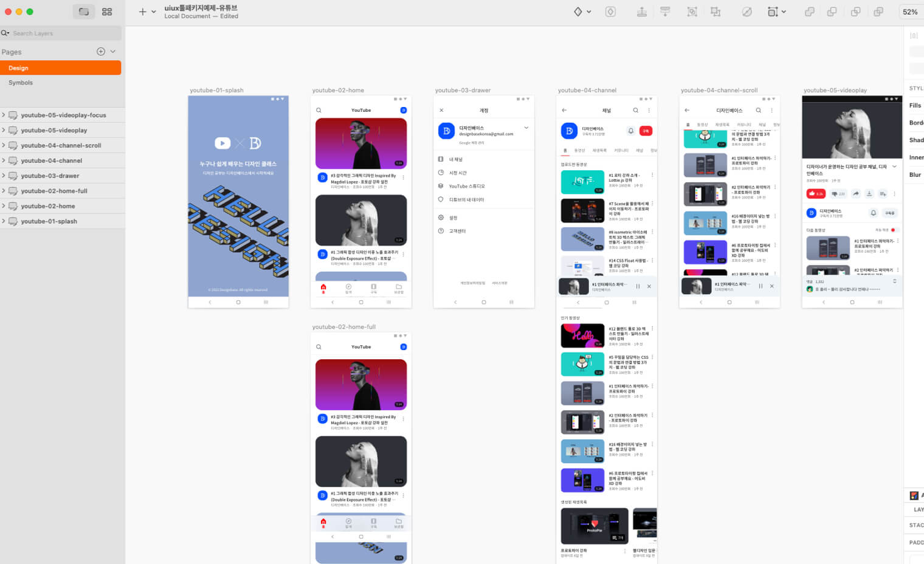The width and height of the screenshot is (924, 564).
Task: Click the Fills section header in inspector
Action: [915, 105]
